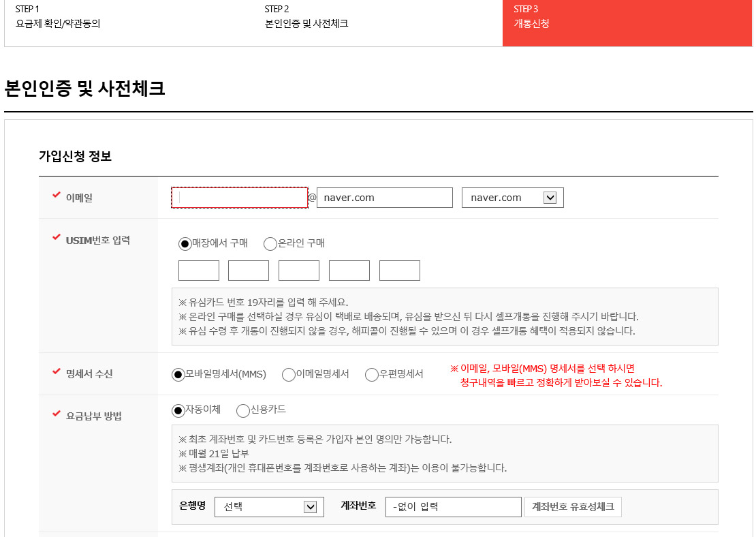
Task: Open the 은행명 선택 dropdown
Action: [269, 507]
